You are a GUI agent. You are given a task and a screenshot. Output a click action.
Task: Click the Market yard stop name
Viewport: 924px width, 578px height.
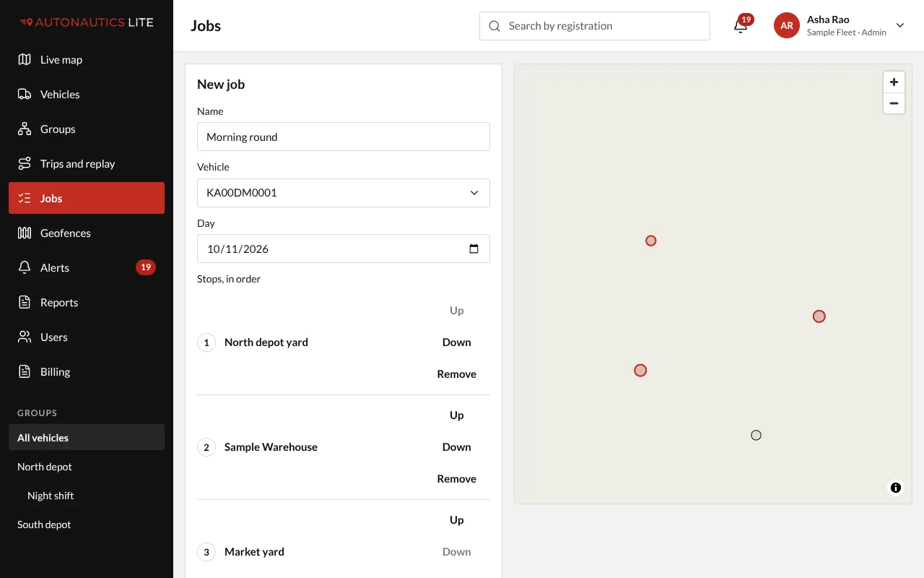[254, 552]
